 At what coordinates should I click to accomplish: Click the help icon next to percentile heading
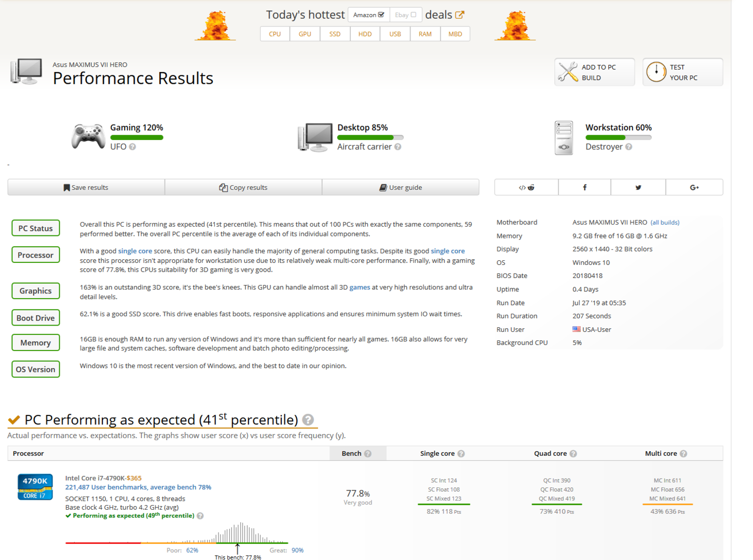308,419
